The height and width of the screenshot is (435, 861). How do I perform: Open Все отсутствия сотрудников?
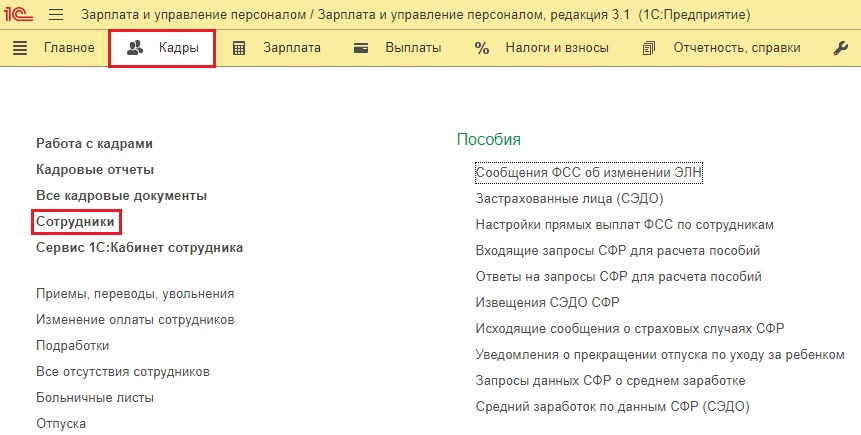click(123, 372)
